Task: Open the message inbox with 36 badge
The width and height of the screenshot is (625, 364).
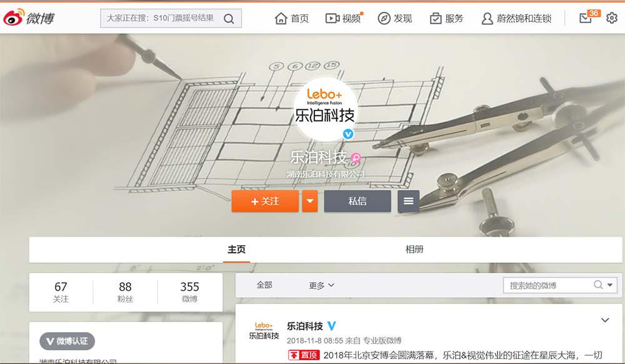Action: click(586, 18)
